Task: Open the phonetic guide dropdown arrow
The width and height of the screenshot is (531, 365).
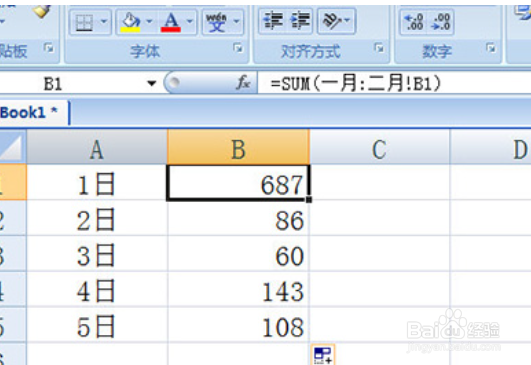Action: [237, 21]
